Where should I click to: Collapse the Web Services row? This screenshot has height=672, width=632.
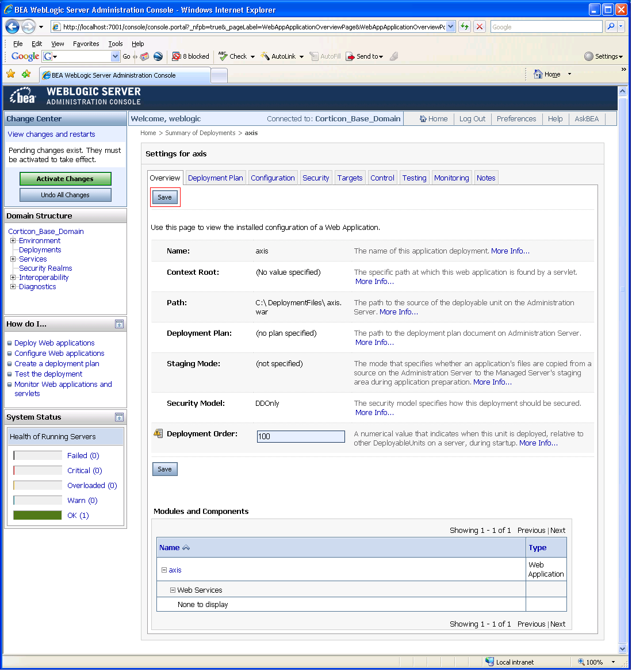pyautogui.click(x=173, y=590)
